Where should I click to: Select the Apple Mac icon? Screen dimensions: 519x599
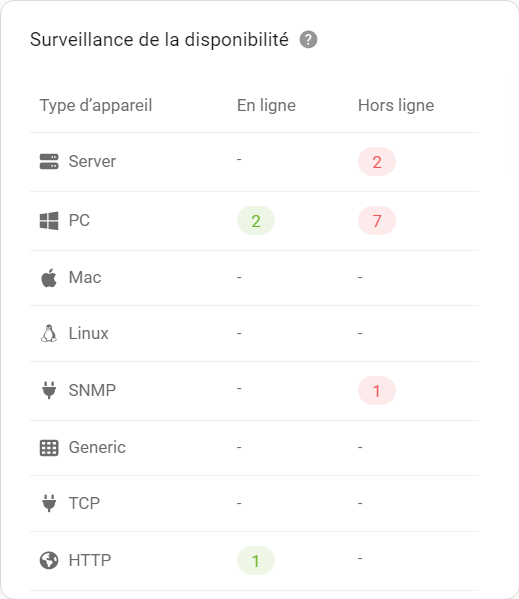[49, 277]
